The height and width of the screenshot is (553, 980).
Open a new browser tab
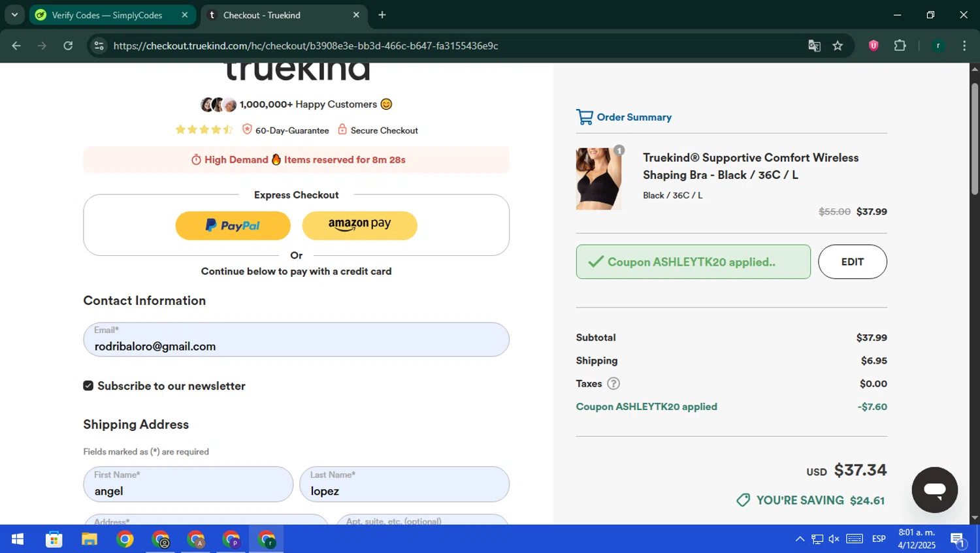382,15
